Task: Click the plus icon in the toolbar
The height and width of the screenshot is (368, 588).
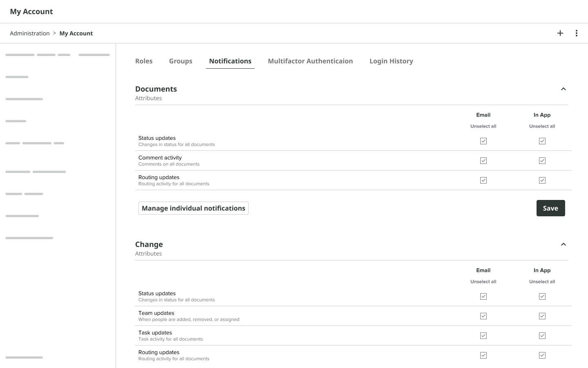Action: click(560, 33)
